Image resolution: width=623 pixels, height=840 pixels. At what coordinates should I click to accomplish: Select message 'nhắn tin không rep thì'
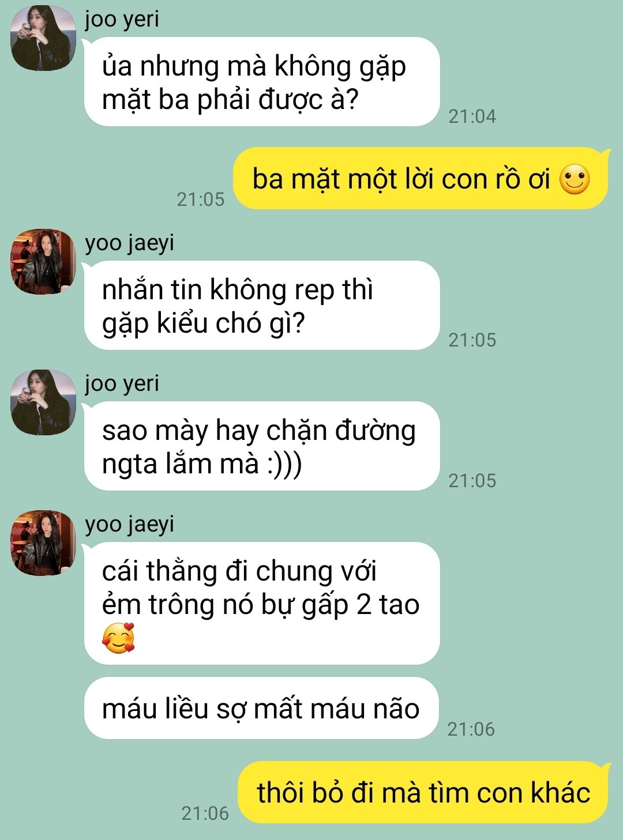262,306
